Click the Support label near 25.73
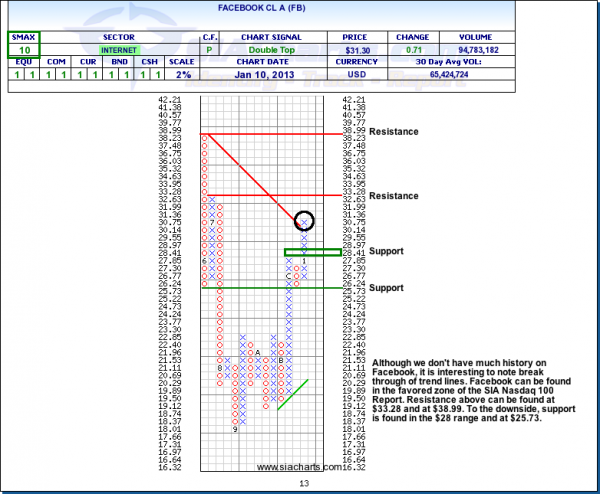Viewport: 600px width, 494px height. (388, 288)
